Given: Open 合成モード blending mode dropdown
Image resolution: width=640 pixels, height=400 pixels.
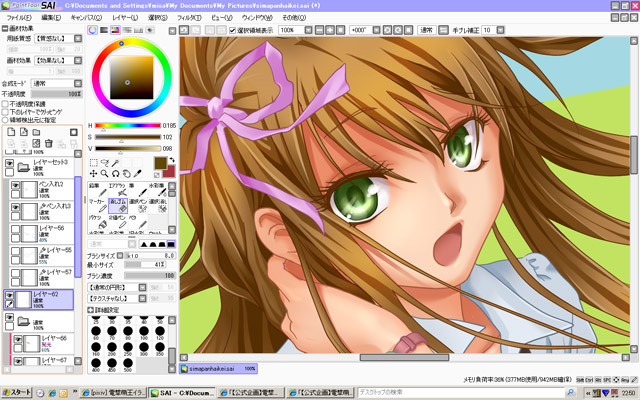Looking at the screenshot, I should [78, 83].
